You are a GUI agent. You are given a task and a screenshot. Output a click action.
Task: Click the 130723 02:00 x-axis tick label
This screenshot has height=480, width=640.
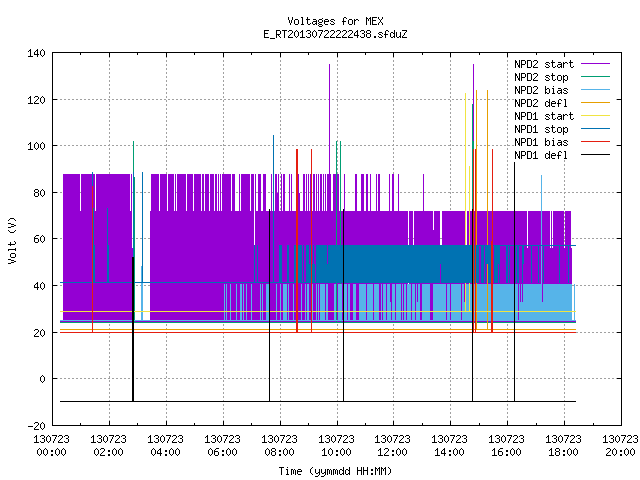(x=109, y=446)
